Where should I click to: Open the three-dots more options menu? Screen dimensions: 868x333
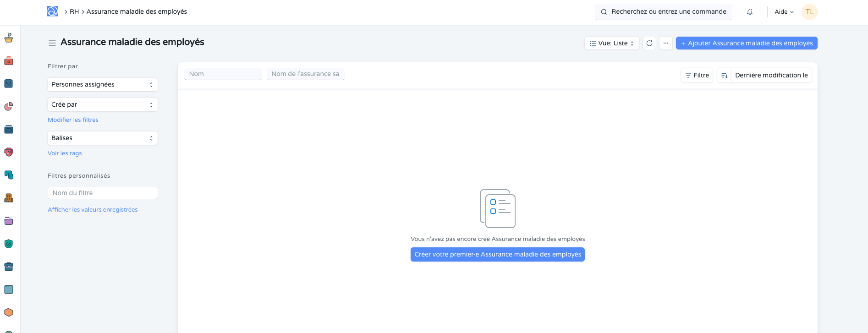click(666, 43)
